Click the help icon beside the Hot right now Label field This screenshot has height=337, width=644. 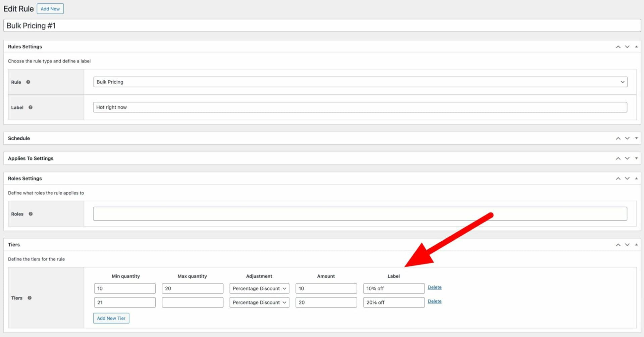[x=31, y=107]
